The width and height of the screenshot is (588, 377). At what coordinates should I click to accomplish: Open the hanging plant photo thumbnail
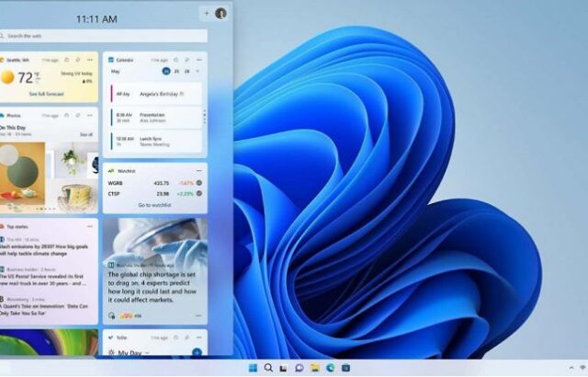pos(72,162)
